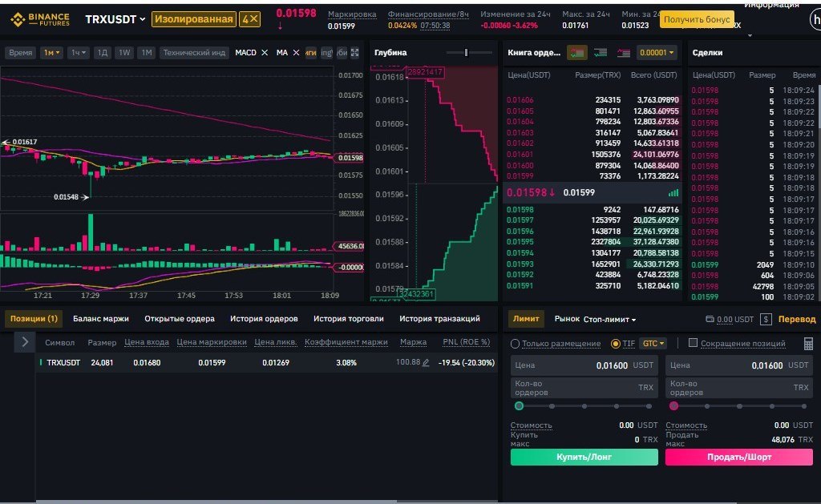Image resolution: width=821 pixels, height=504 pixels.
Task: Switch to История транзакций tab
Action: coord(440,318)
